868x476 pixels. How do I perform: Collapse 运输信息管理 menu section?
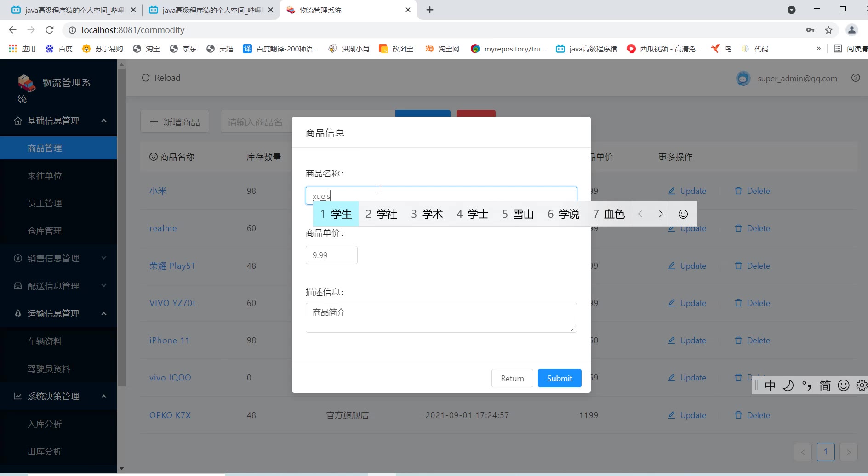coord(58,313)
